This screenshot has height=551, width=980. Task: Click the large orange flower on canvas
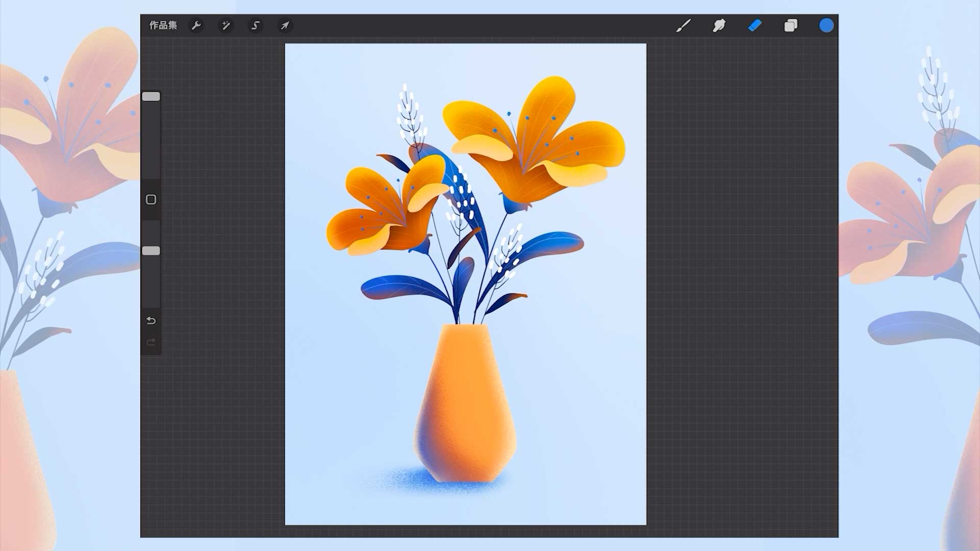[534, 140]
